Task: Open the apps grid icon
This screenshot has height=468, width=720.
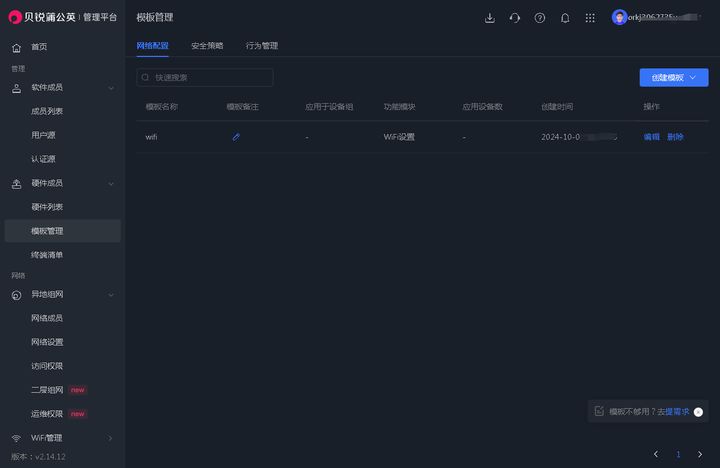Action: click(x=590, y=18)
